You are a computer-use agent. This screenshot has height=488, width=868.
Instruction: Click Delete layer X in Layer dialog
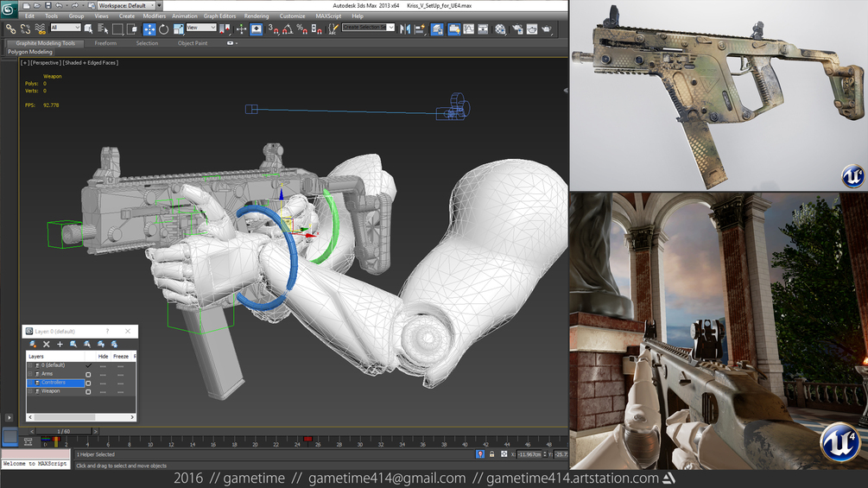47,344
